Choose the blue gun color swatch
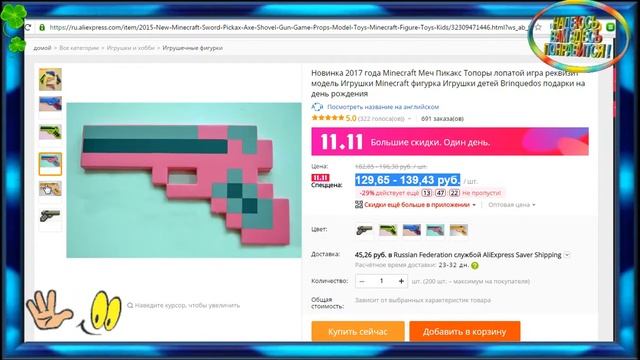This screenshot has width=640, height=360. coord(411,230)
